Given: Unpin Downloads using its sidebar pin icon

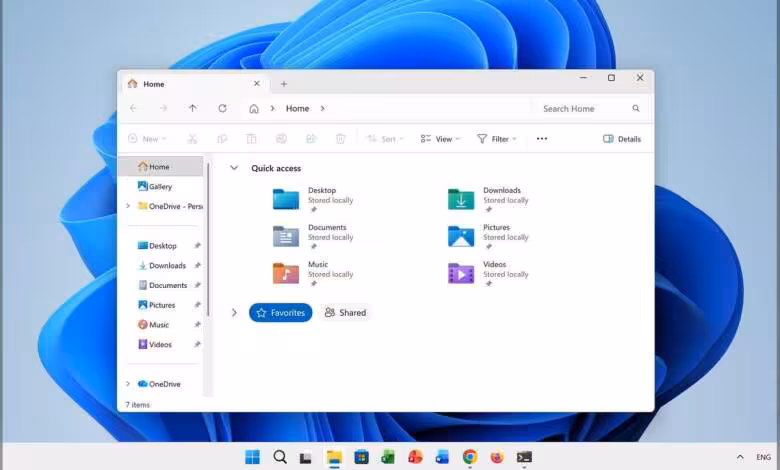Looking at the screenshot, I should point(197,266).
